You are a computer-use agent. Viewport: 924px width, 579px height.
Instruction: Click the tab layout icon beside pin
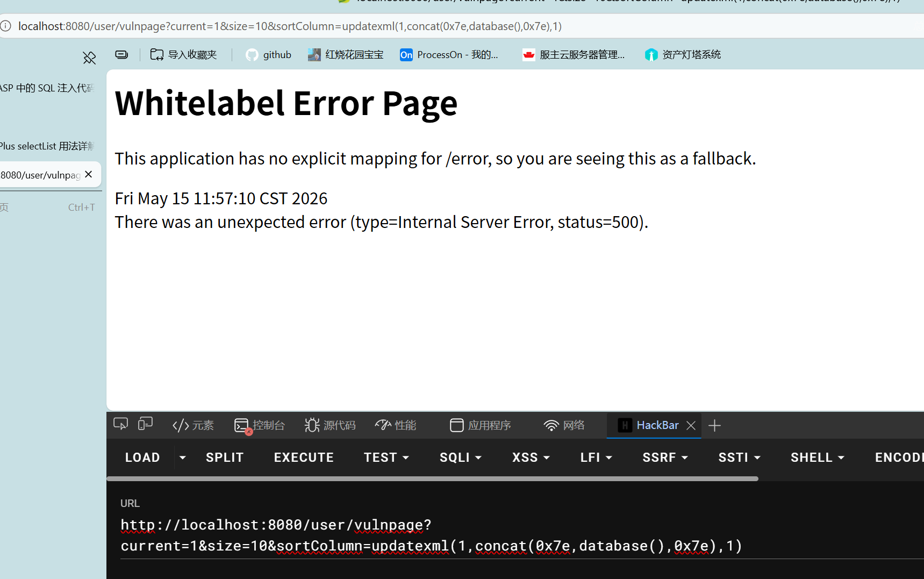click(x=121, y=54)
